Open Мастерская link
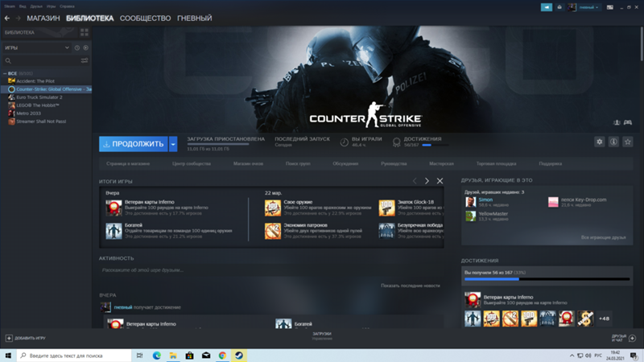This screenshot has height=362, width=644. click(x=441, y=163)
